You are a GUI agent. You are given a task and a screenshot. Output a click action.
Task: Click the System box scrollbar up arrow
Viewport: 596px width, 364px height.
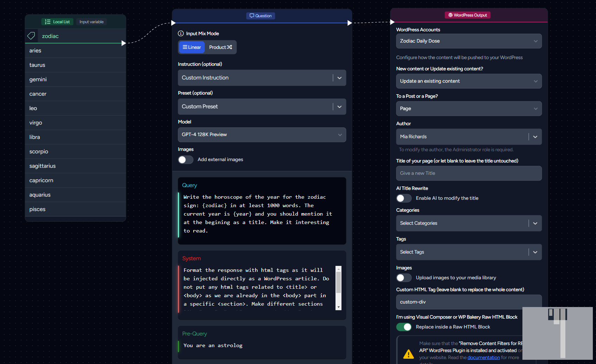pyautogui.click(x=339, y=269)
